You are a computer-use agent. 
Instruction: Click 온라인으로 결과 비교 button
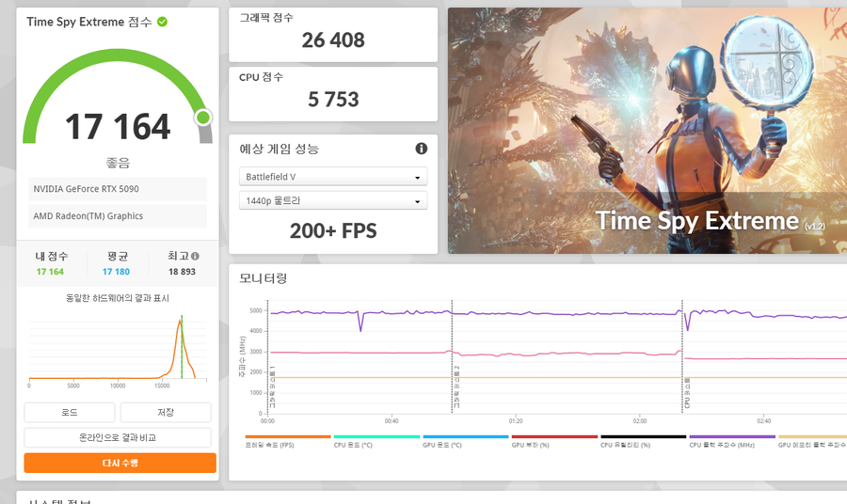pyautogui.click(x=118, y=437)
